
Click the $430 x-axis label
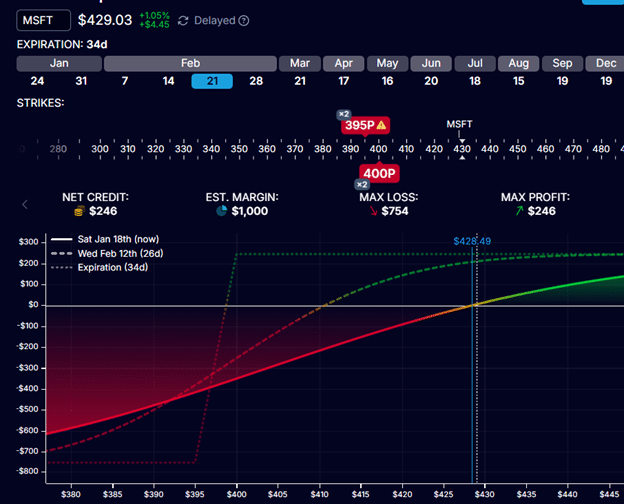[x=485, y=494]
